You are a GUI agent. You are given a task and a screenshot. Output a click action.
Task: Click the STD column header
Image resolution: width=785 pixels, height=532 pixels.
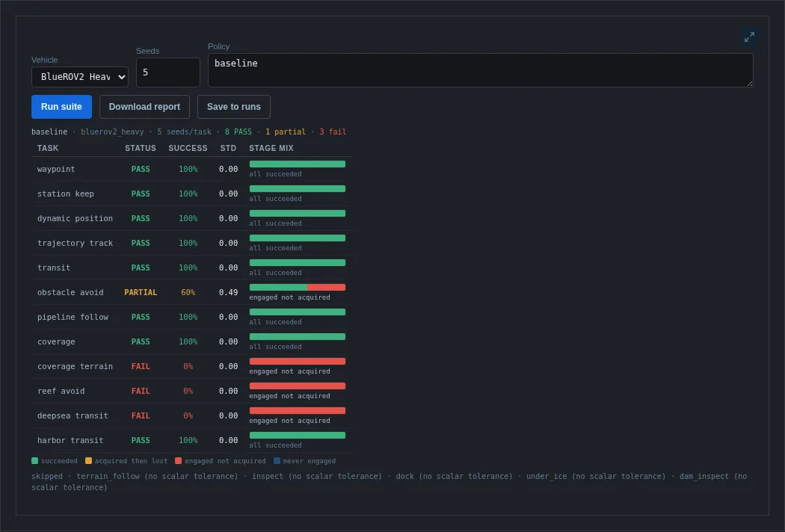(x=228, y=148)
